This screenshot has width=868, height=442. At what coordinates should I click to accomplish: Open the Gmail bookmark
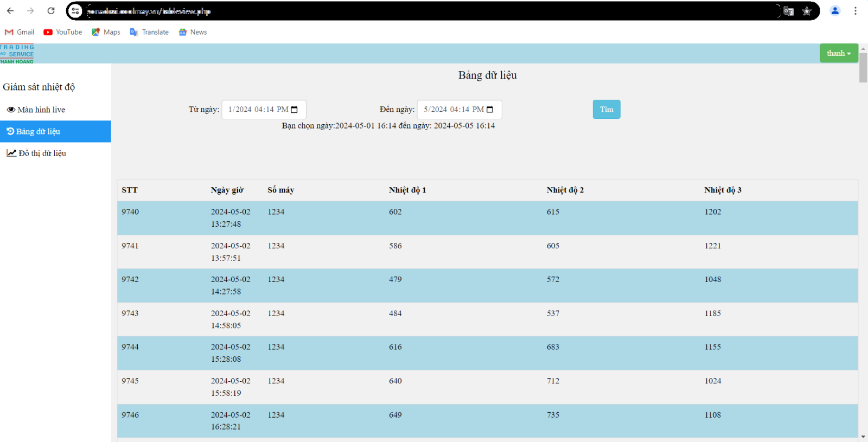[x=20, y=32]
